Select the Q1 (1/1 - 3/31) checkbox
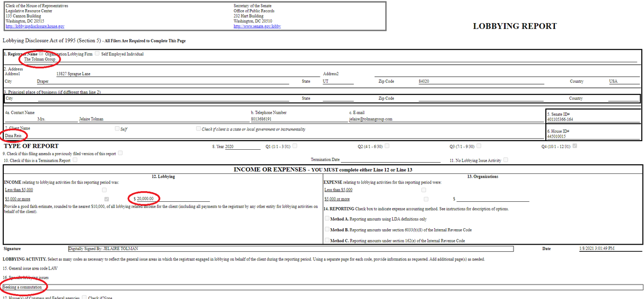Screen dimensions: 644x299 pyautogui.click(x=295, y=146)
